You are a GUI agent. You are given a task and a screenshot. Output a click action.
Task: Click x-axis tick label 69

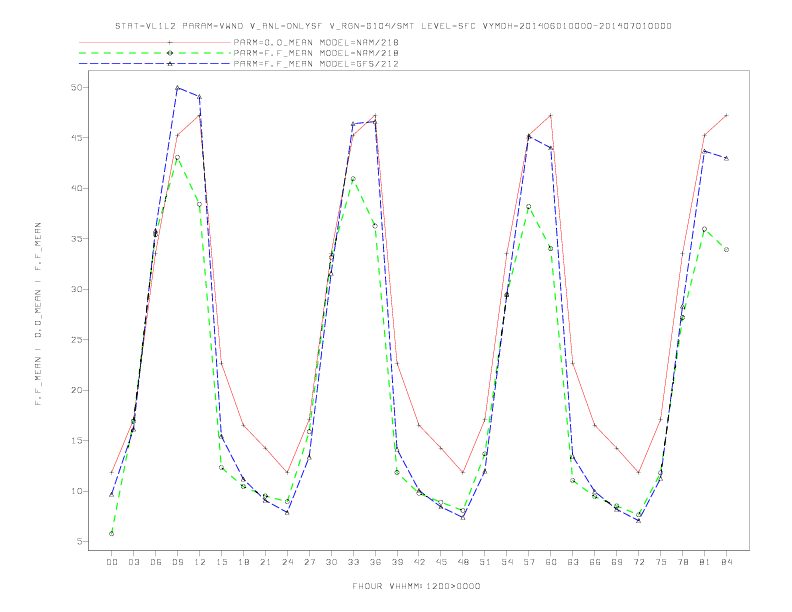[617, 562]
